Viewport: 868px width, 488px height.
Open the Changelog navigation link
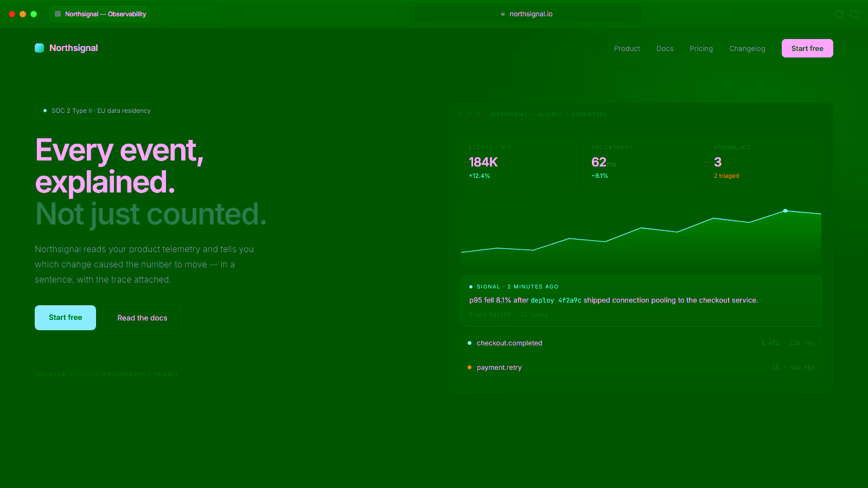pos(747,48)
